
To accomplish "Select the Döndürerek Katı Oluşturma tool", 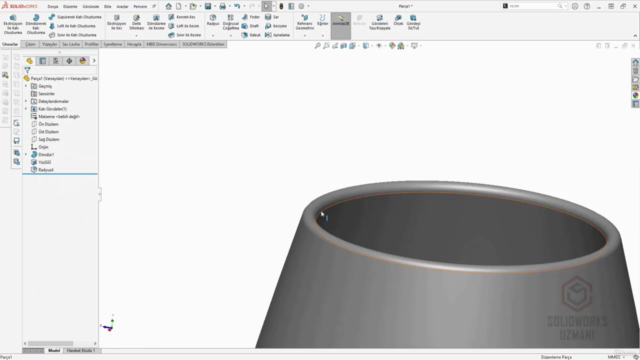I will [36, 24].
